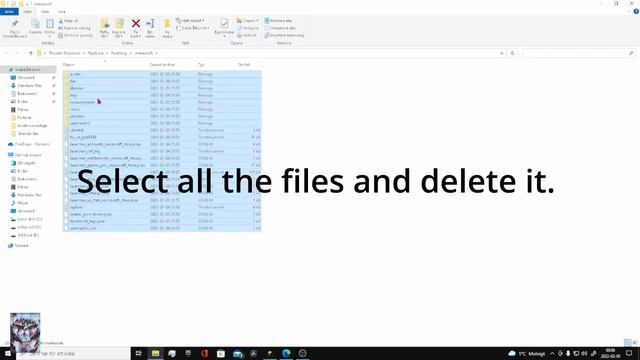The width and height of the screenshot is (640, 360).
Task: Open the Microsoft Store taskbar icon
Action: click(x=221, y=353)
